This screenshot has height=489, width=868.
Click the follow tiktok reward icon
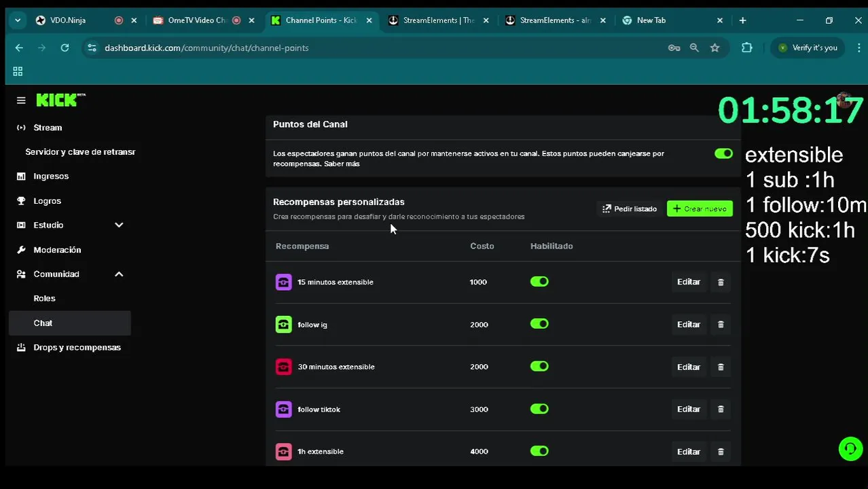(x=283, y=410)
